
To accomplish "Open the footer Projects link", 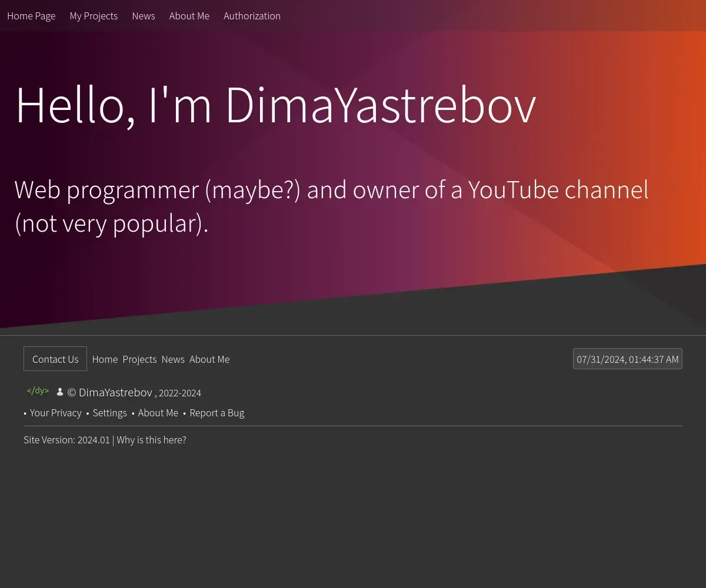I will (139, 359).
